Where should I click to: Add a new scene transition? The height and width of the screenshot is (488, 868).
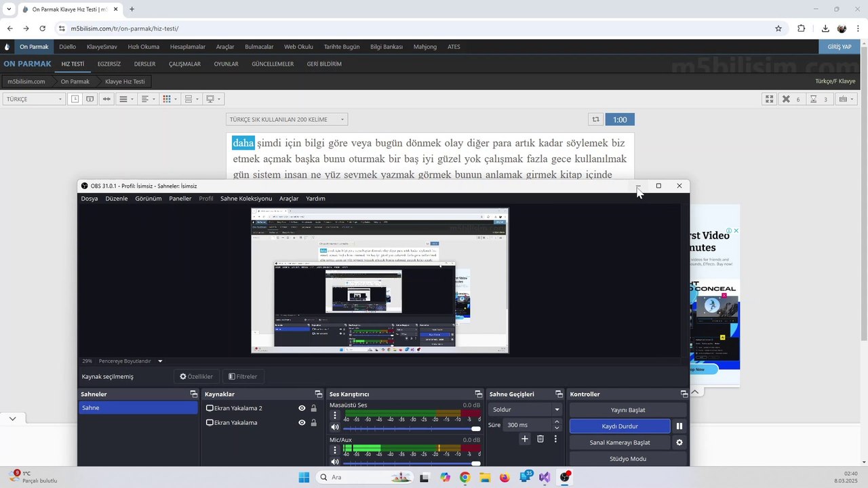(x=524, y=439)
